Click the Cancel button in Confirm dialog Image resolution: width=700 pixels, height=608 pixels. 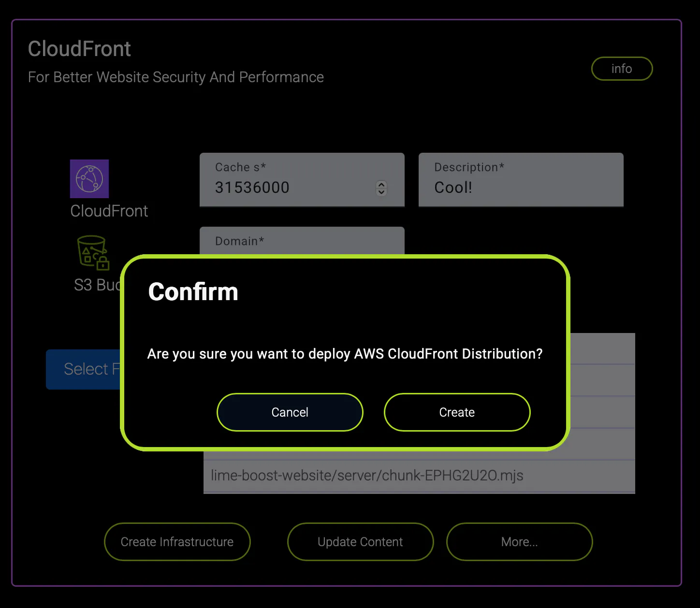coord(290,412)
